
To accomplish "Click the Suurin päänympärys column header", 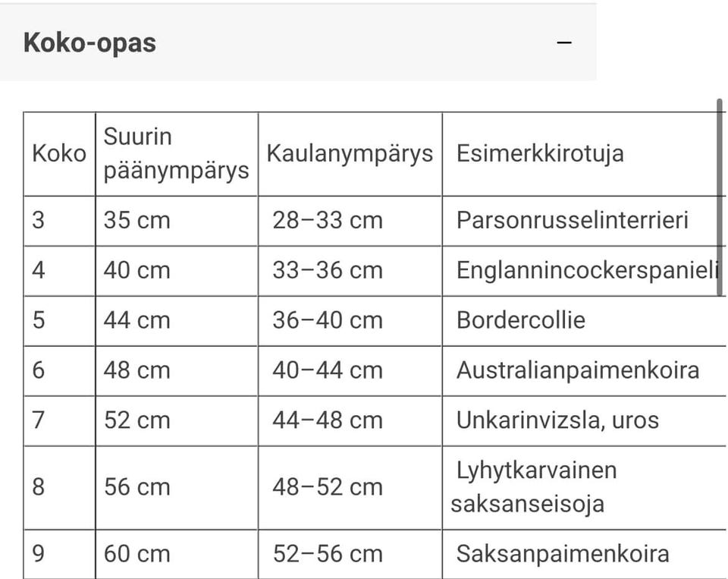I will point(176,154).
